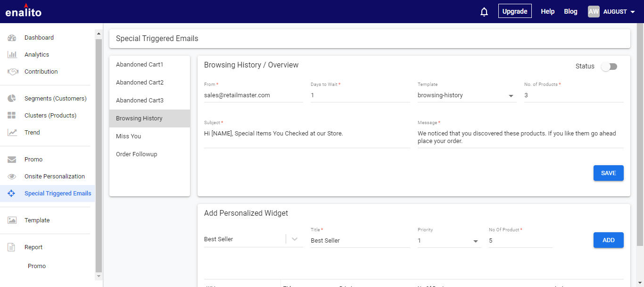This screenshot has width=644, height=287.
Task: Toggle the Status switch on
Action: [609, 67]
